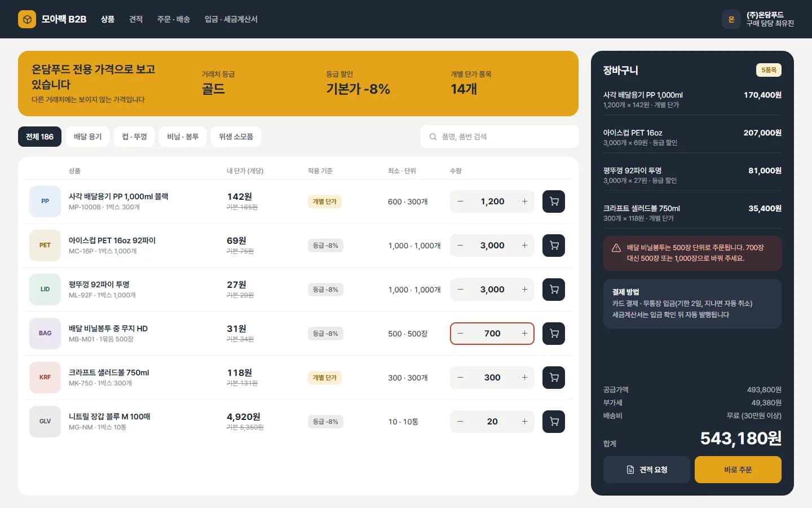Increase quantity for 배달 비닐봉투
The width and height of the screenshot is (812, 508).
click(x=524, y=334)
